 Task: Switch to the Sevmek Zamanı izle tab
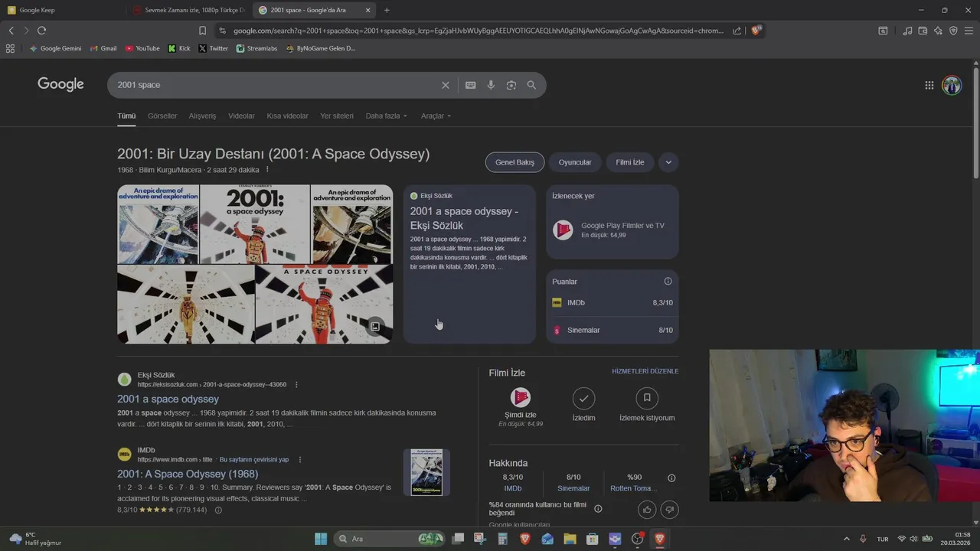coord(188,10)
